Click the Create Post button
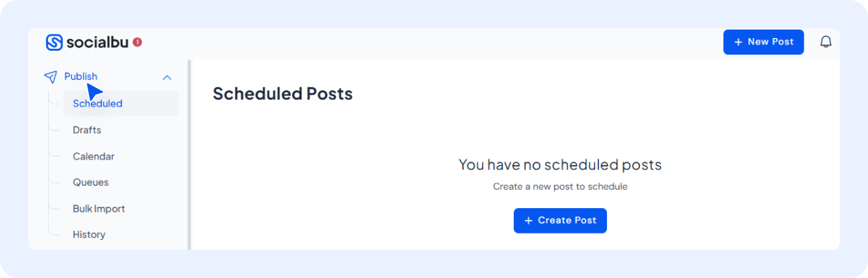 [x=560, y=220]
